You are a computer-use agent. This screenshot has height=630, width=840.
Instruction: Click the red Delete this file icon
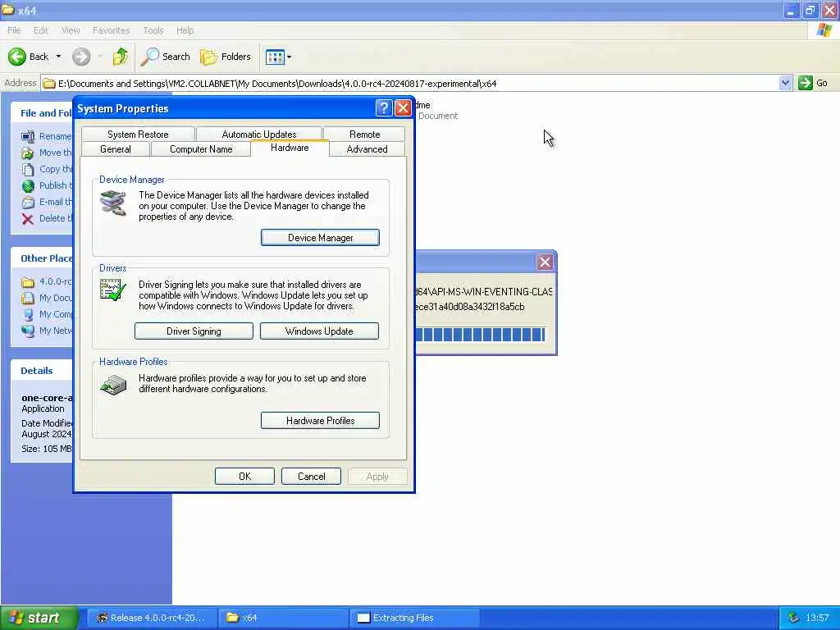pos(28,218)
